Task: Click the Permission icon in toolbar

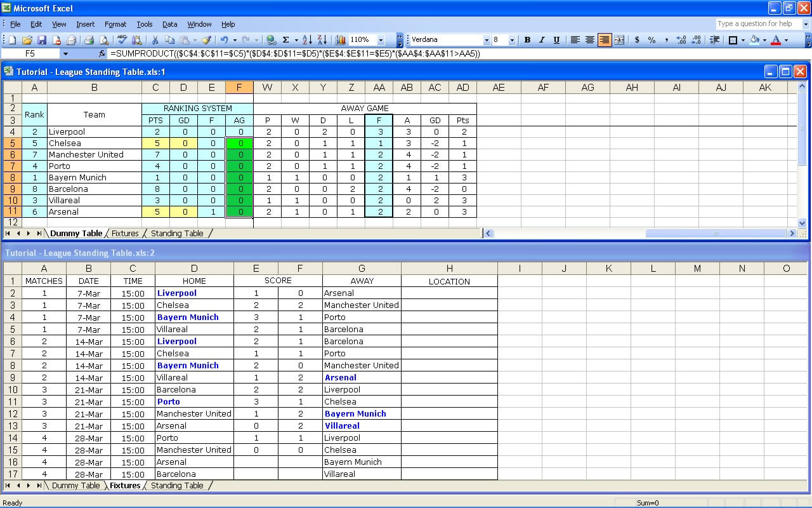Action: (57, 40)
